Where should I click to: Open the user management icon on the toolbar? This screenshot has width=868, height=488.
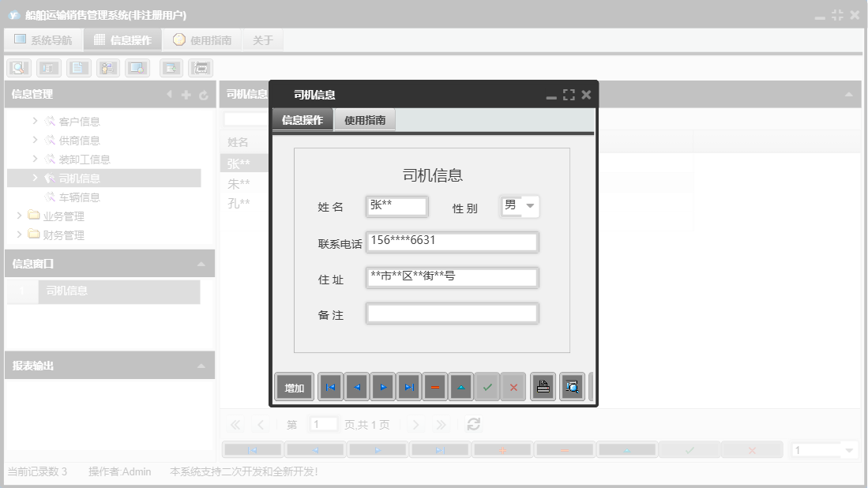pyautogui.click(x=108, y=67)
